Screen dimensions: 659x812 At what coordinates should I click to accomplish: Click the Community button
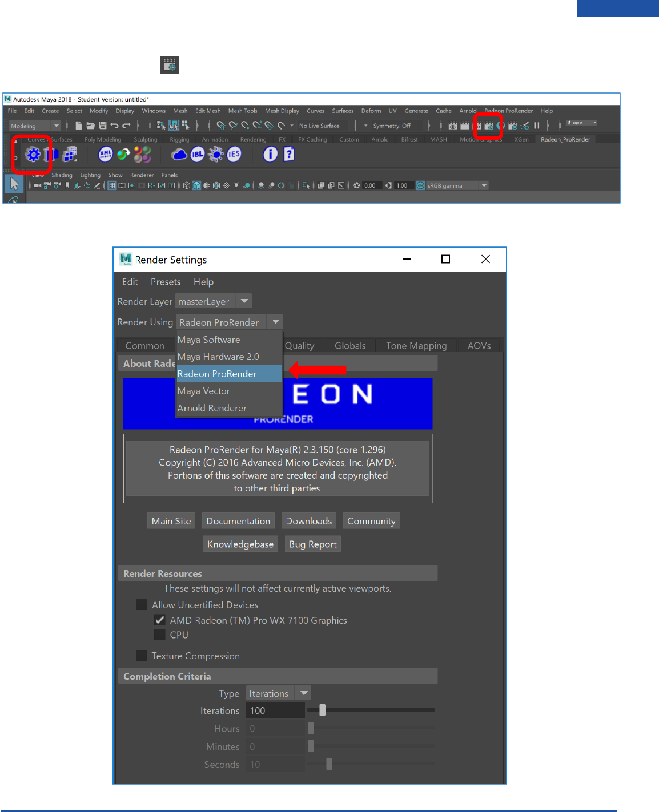click(x=371, y=521)
